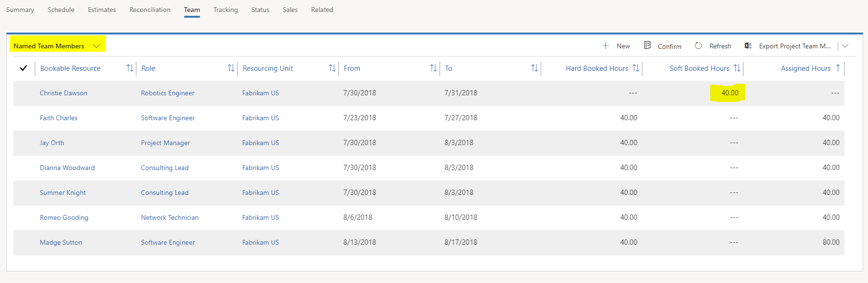Switch to the Tracking tab
868x283 pixels.
click(225, 10)
